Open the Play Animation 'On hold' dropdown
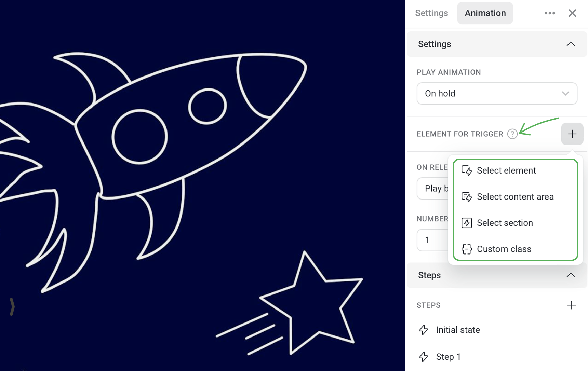The image size is (588, 371). point(497,93)
